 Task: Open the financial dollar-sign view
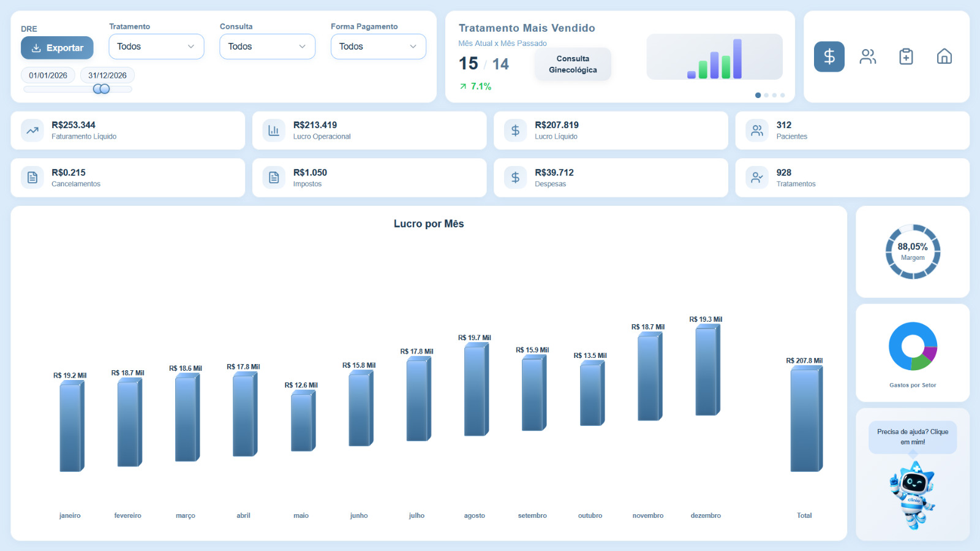click(829, 56)
